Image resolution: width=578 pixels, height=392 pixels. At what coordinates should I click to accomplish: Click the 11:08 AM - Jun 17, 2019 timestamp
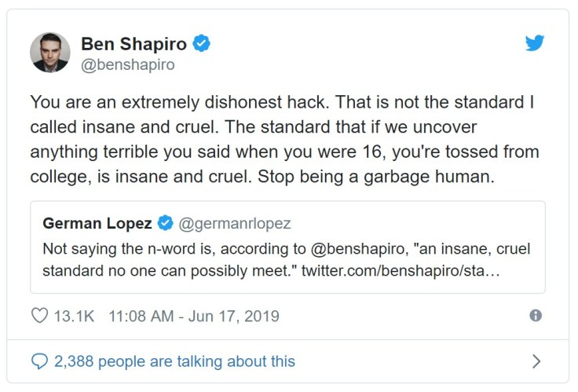(x=193, y=317)
